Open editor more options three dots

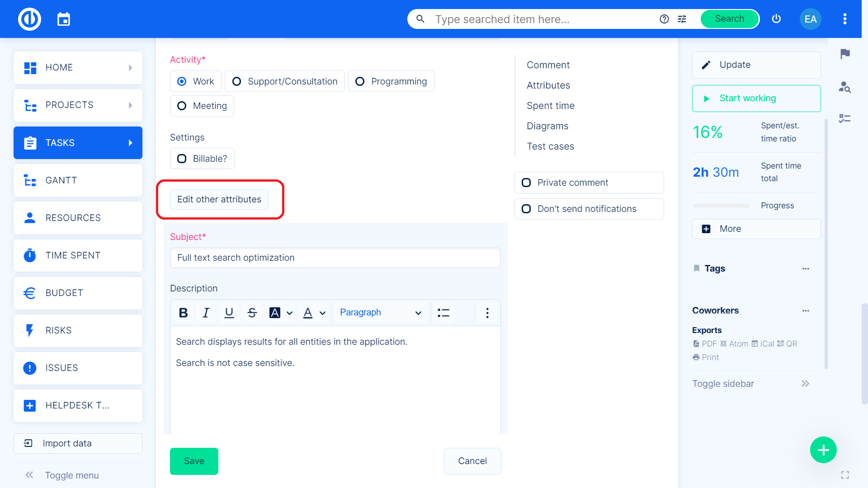click(487, 313)
